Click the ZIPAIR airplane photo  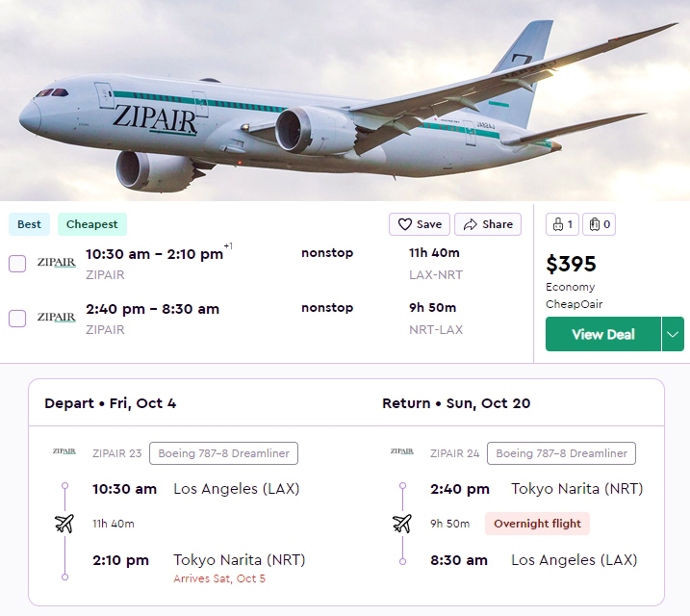pyautogui.click(x=345, y=100)
